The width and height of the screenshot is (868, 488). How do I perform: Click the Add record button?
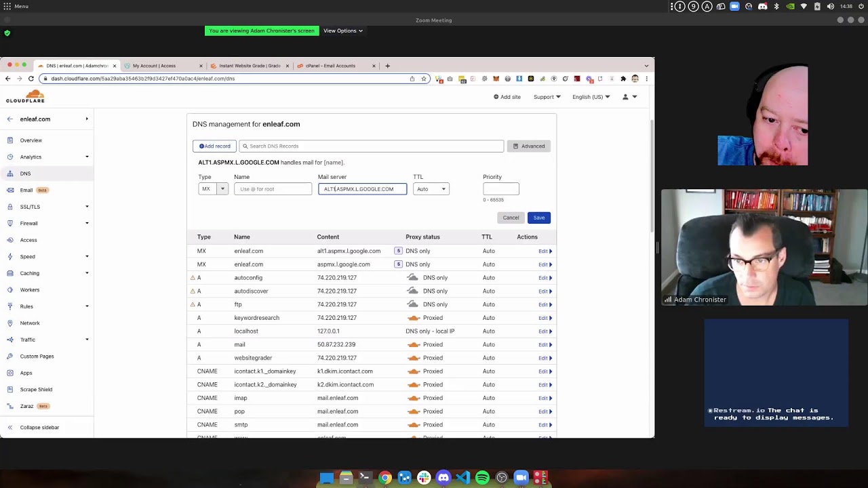(214, 146)
